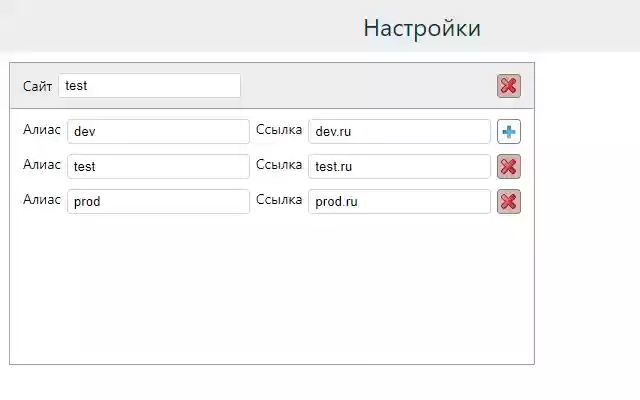Click the Алиас label beside prod

point(42,200)
